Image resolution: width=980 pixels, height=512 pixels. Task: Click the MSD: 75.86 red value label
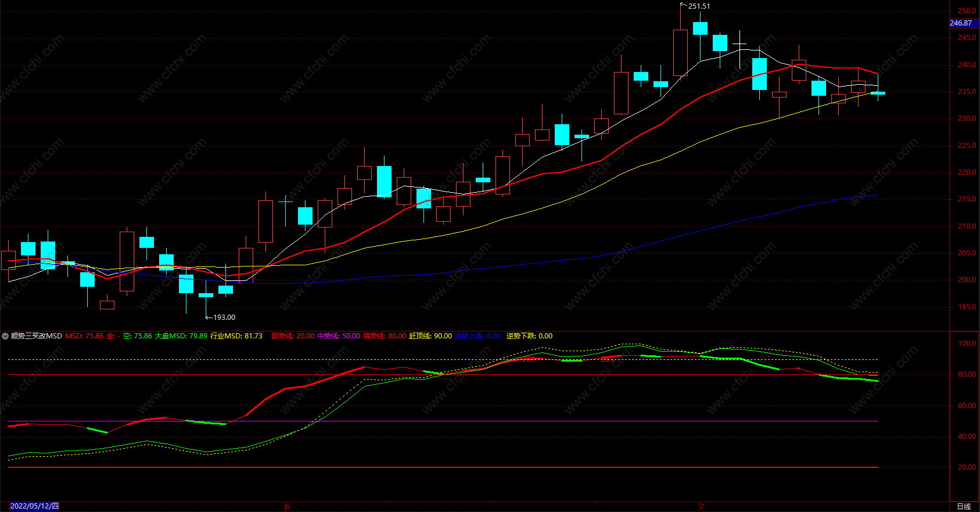(85, 336)
